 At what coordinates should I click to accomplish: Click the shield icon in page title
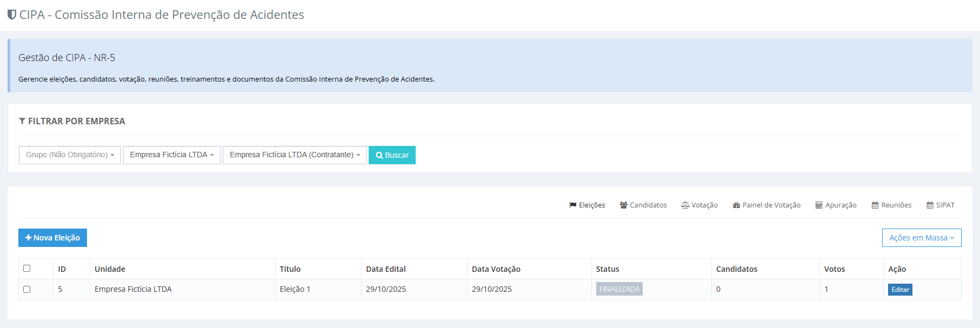[x=11, y=15]
